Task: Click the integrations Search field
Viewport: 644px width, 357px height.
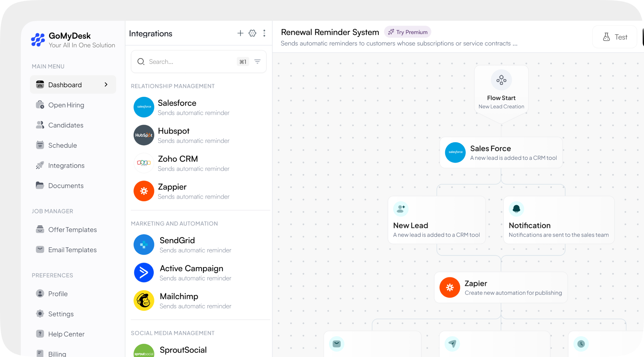Action: click(199, 62)
